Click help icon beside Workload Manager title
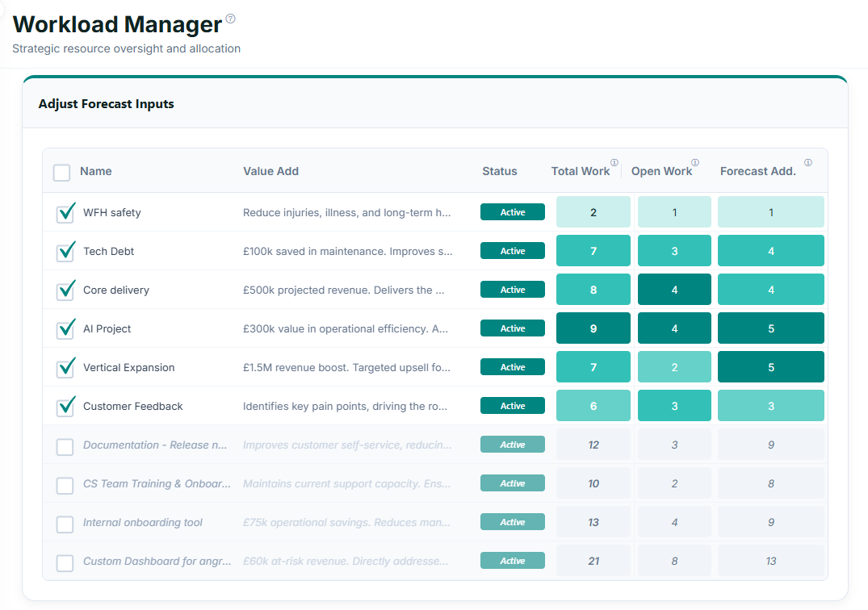The height and width of the screenshot is (610, 868). pyautogui.click(x=231, y=19)
